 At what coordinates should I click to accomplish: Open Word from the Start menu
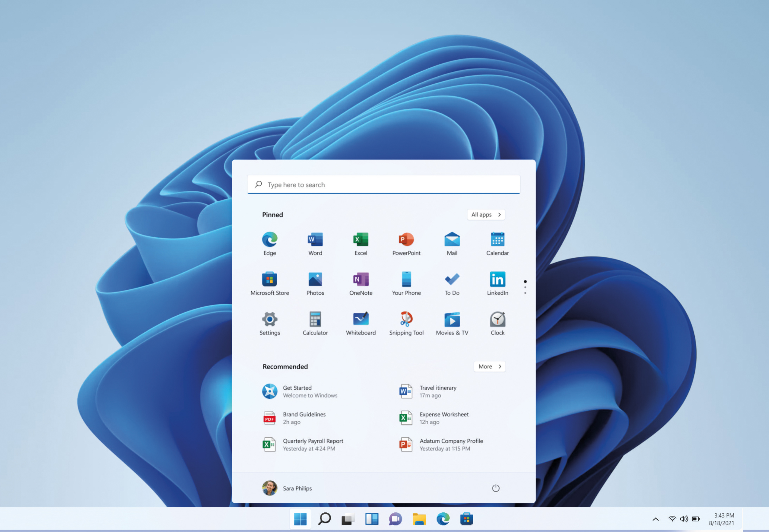coord(315,244)
